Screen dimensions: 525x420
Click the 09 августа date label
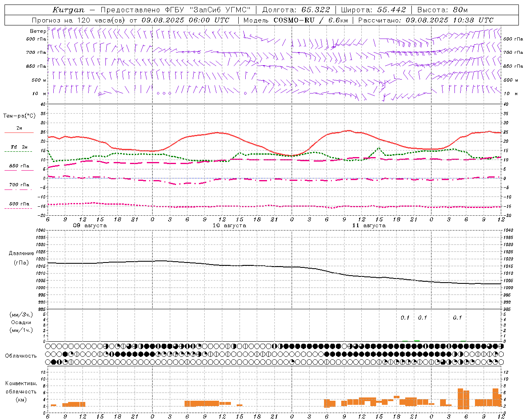click(x=90, y=226)
